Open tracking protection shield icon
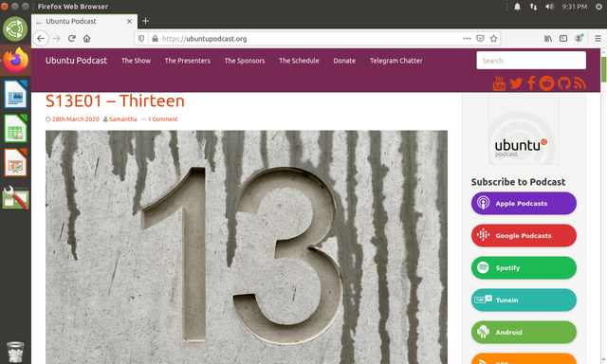Image resolution: width=607 pixels, height=364 pixels. coord(141,38)
